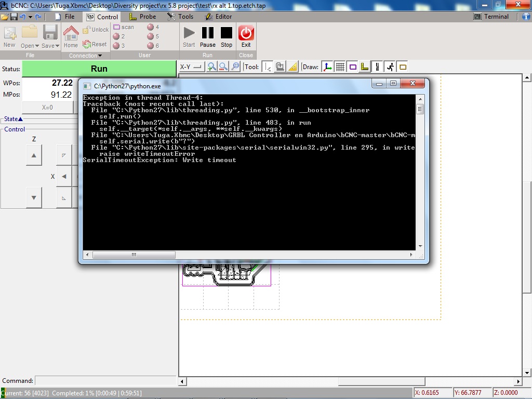Click the python.exe console title bar icon
This screenshot has width=532, height=399.
click(87, 86)
